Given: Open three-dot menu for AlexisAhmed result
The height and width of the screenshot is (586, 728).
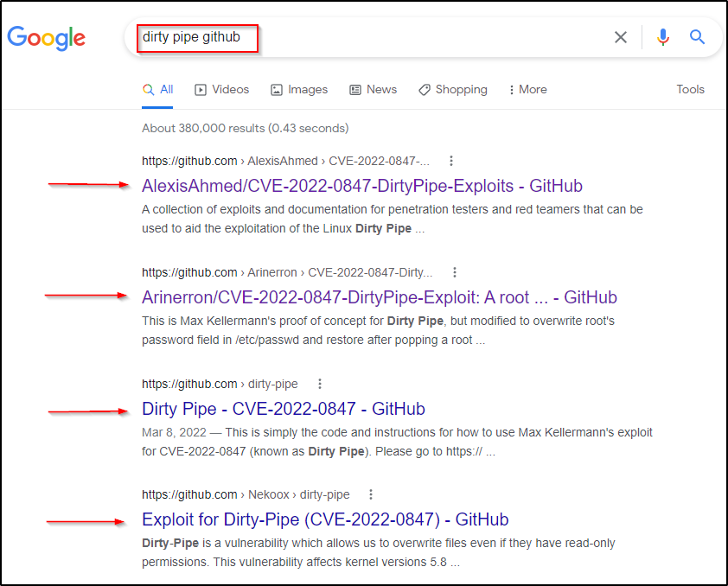Looking at the screenshot, I should (x=451, y=161).
